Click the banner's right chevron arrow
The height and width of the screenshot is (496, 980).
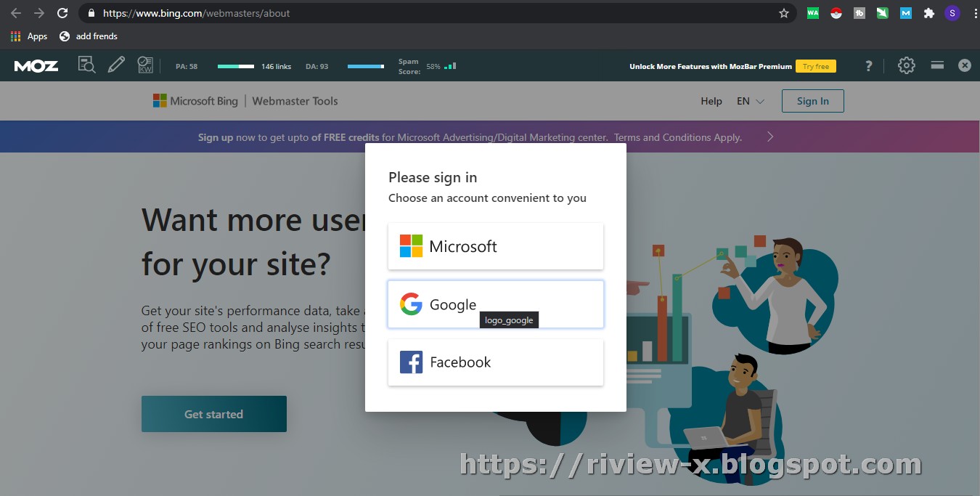770,137
